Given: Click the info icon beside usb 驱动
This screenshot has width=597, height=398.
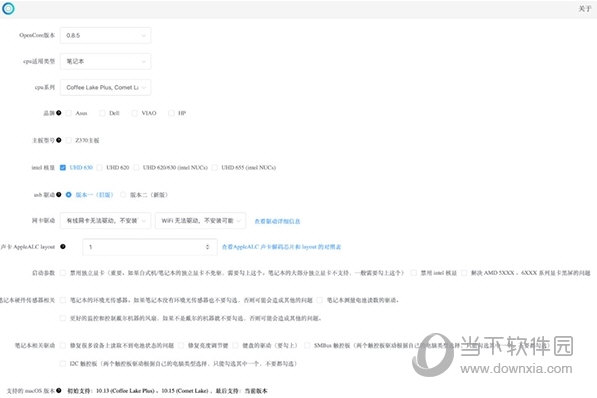Looking at the screenshot, I should (x=59, y=195).
